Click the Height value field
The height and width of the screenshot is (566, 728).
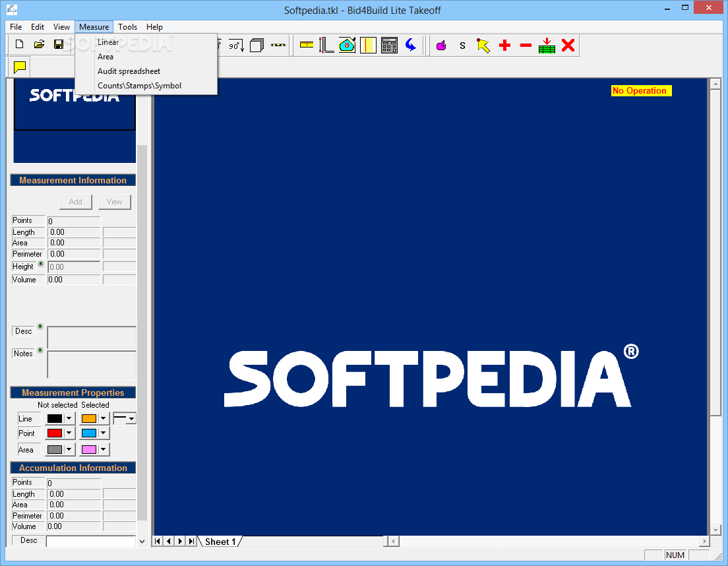pos(74,267)
